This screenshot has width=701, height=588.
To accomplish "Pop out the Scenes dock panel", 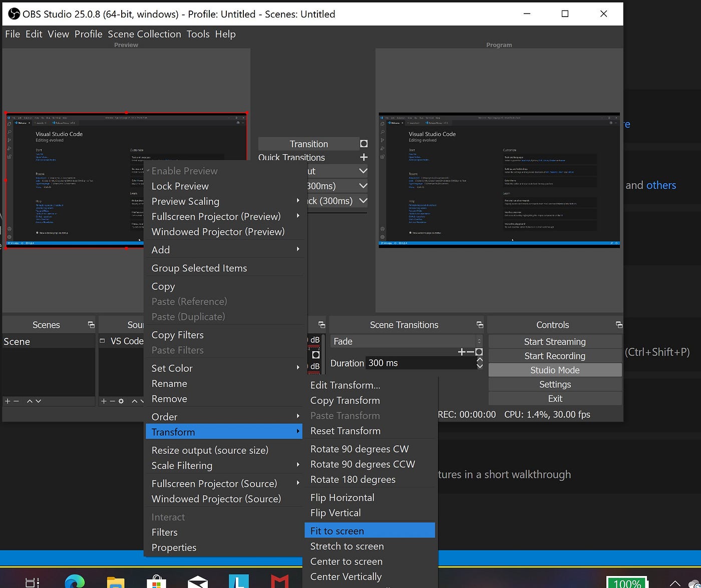I will 91,325.
